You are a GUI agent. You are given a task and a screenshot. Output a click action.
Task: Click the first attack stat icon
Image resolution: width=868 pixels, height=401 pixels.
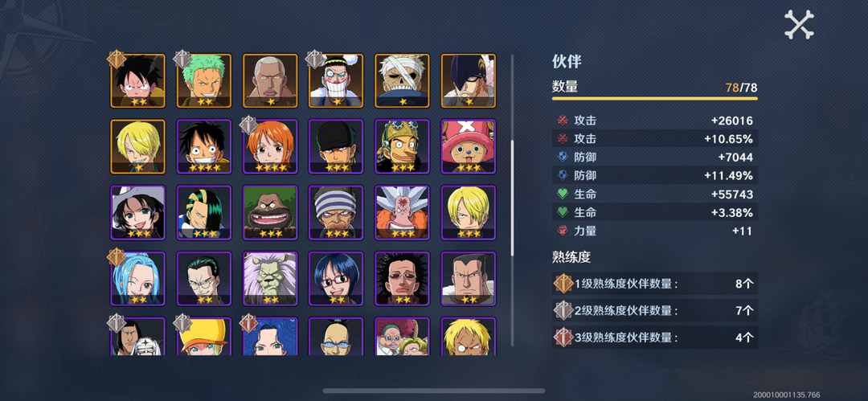pos(563,121)
